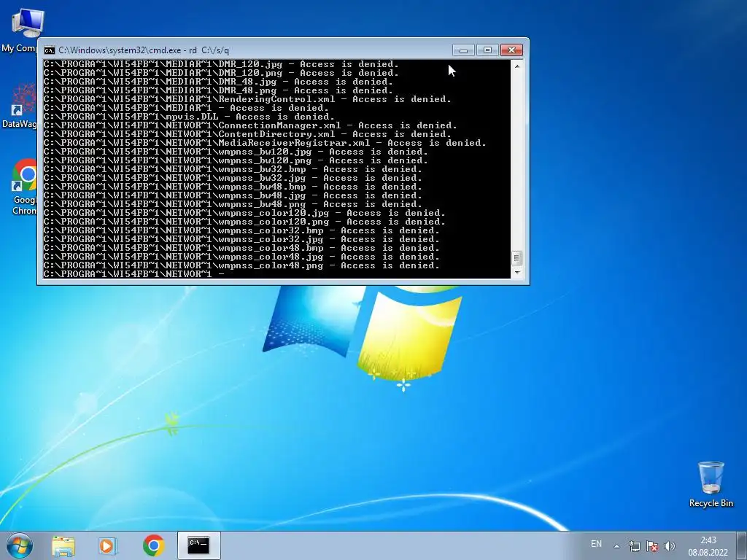Viewport: 747px width, 560px height.
Task: Select the My Computer desktop icon
Action: coord(21,29)
